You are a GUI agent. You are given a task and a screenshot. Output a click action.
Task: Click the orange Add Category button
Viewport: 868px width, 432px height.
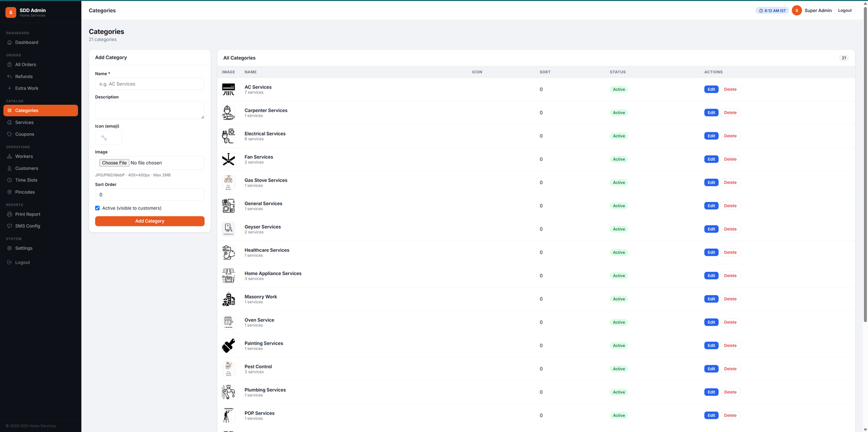click(x=150, y=221)
